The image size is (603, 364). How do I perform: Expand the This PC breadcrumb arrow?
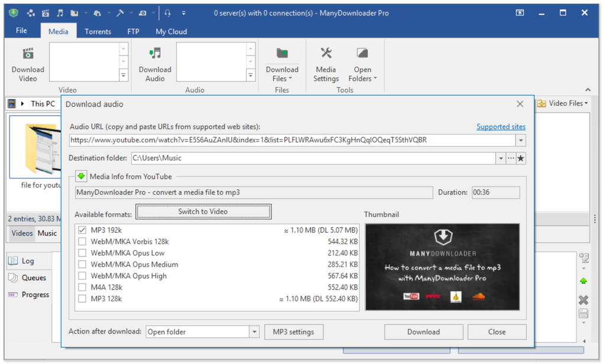pyautogui.click(x=22, y=103)
